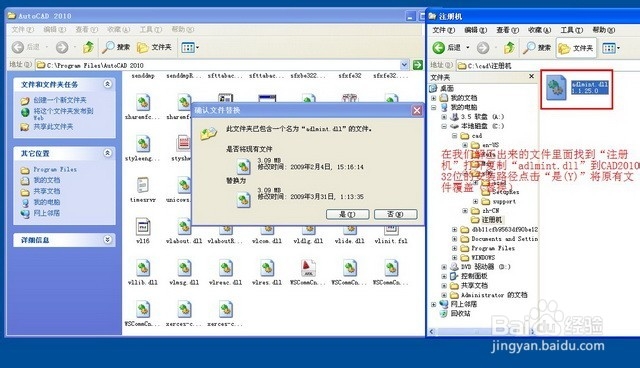Click Search (搜索) in AutoCAD 2010 toolbar
640x368 pixels.
click(116, 47)
